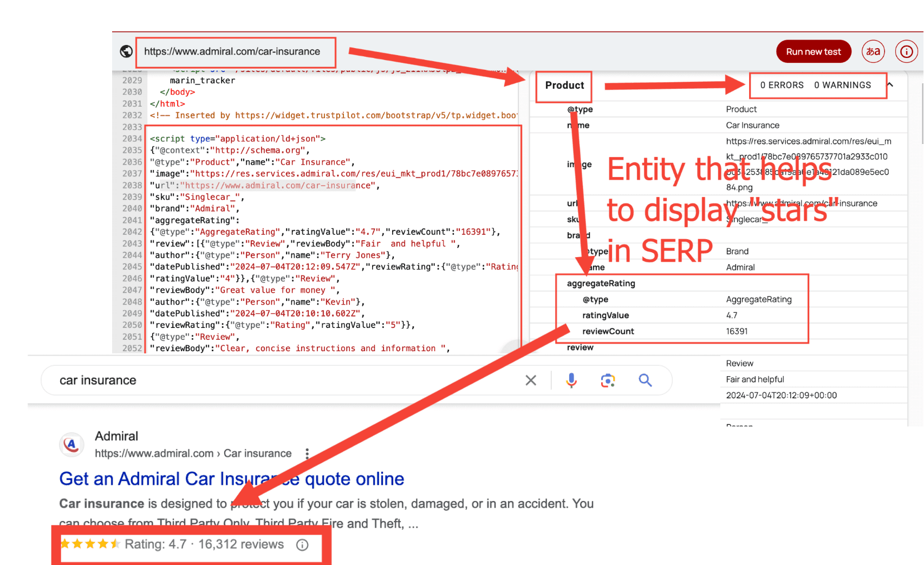Viewport: 924px width, 565px height.
Task: Click the globe icon beside the URL
Action: (x=126, y=51)
